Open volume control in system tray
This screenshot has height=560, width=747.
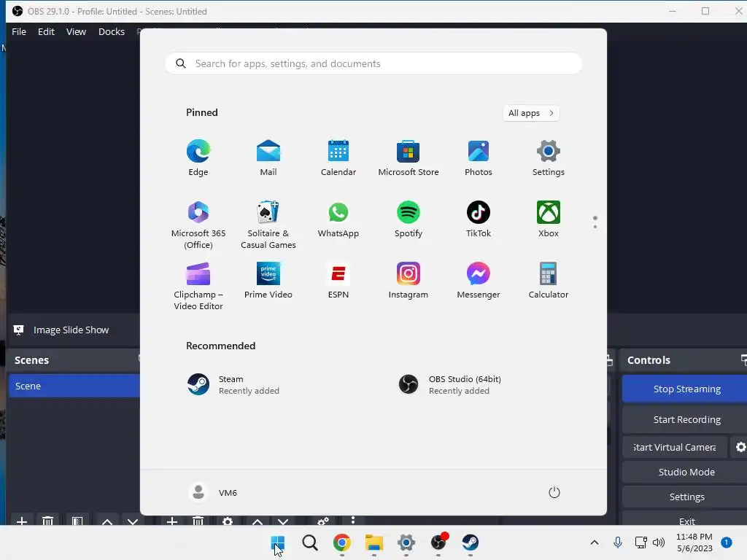click(659, 542)
